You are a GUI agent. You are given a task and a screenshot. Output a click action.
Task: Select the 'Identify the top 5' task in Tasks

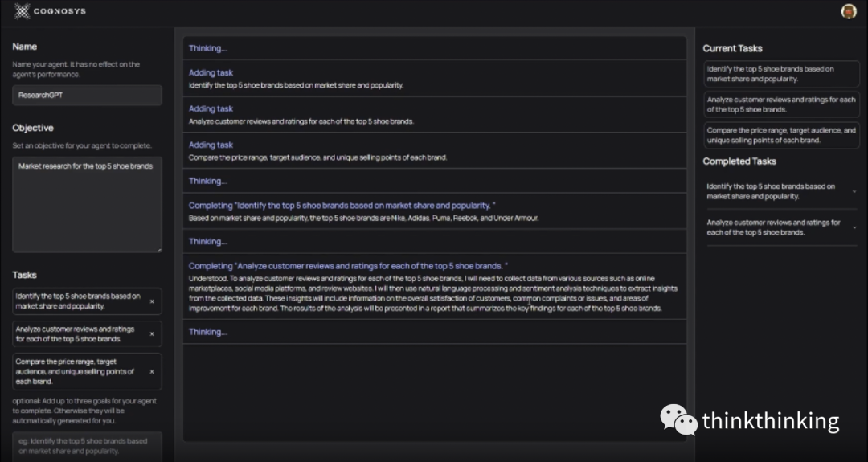(87, 301)
